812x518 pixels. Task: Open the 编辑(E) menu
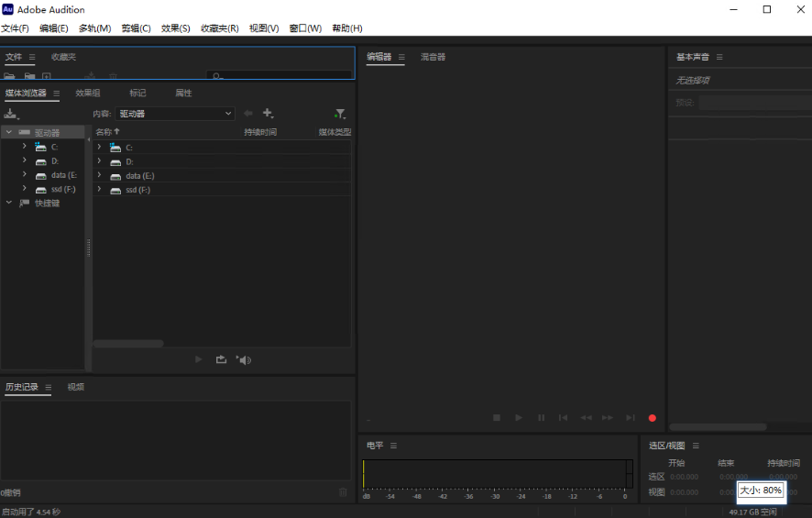point(54,28)
